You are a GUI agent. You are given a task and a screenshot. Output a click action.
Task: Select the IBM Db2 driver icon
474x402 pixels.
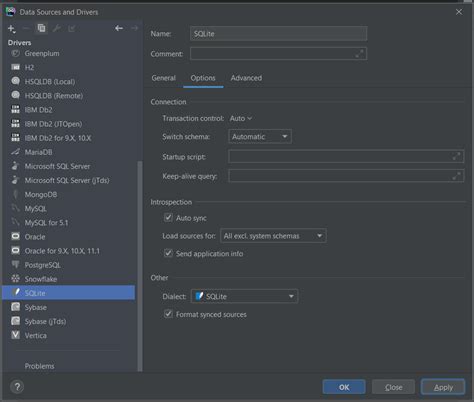tap(15, 109)
